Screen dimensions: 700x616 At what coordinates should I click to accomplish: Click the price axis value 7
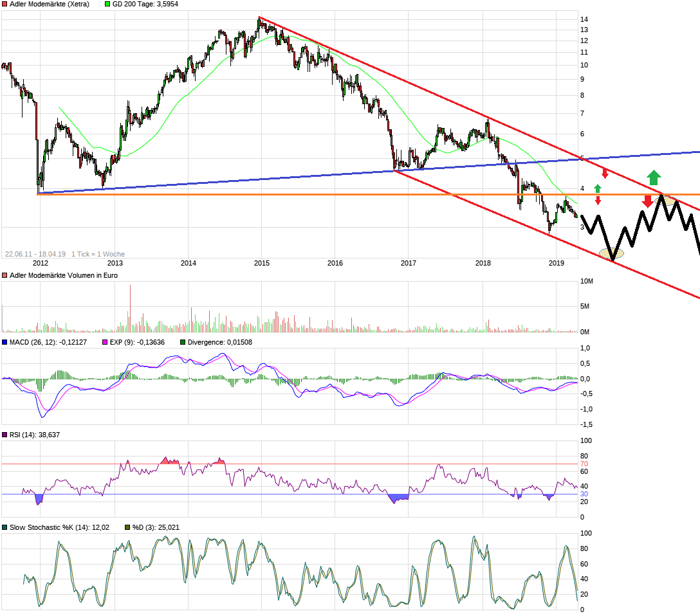[582, 113]
